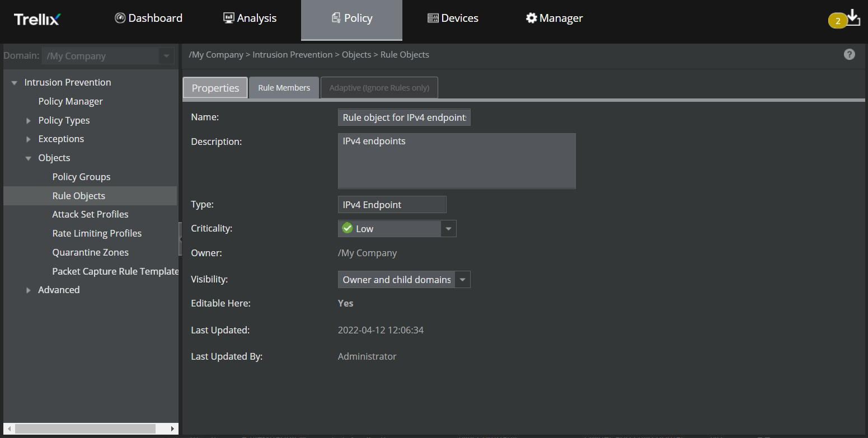
Task: Expand the Advanced node
Action: [x=29, y=290]
